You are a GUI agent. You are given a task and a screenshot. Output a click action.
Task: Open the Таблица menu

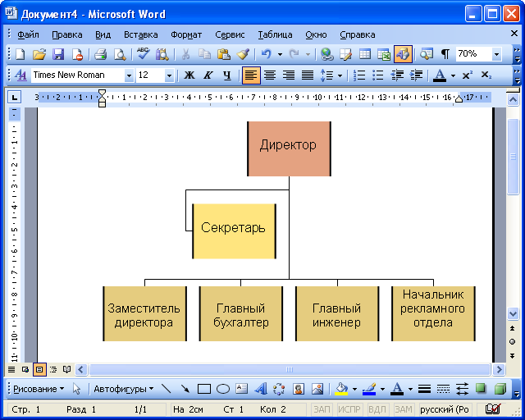point(275,34)
